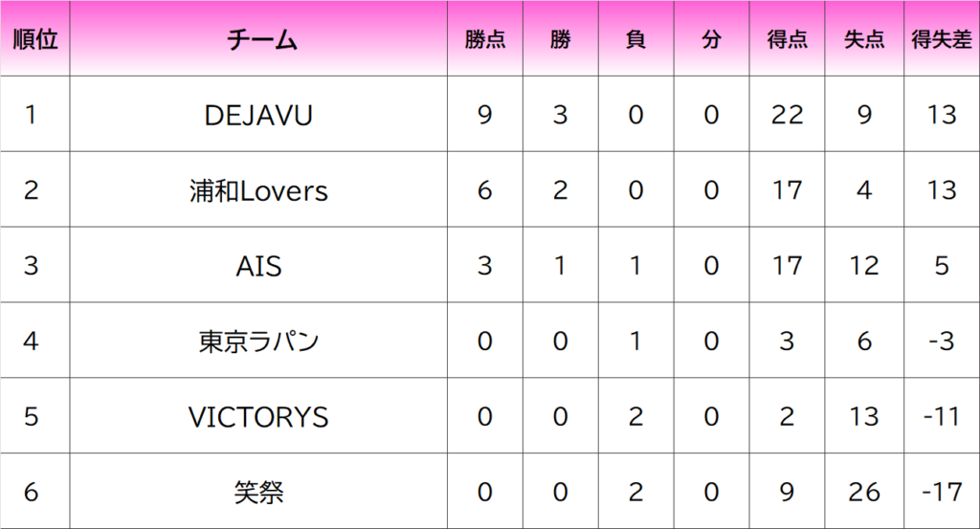Click the 順位 column header
This screenshot has width=980, height=529.
[35, 38]
